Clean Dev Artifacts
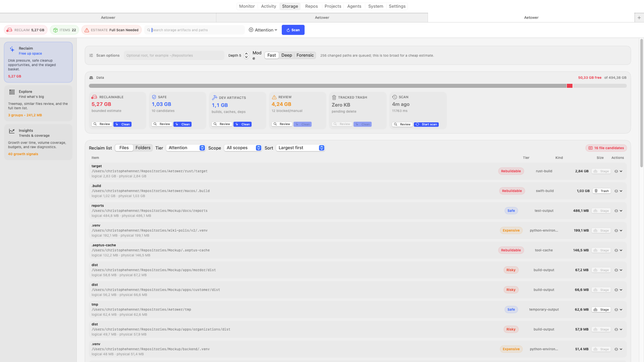This screenshot has width=644, height=362. 242,124
